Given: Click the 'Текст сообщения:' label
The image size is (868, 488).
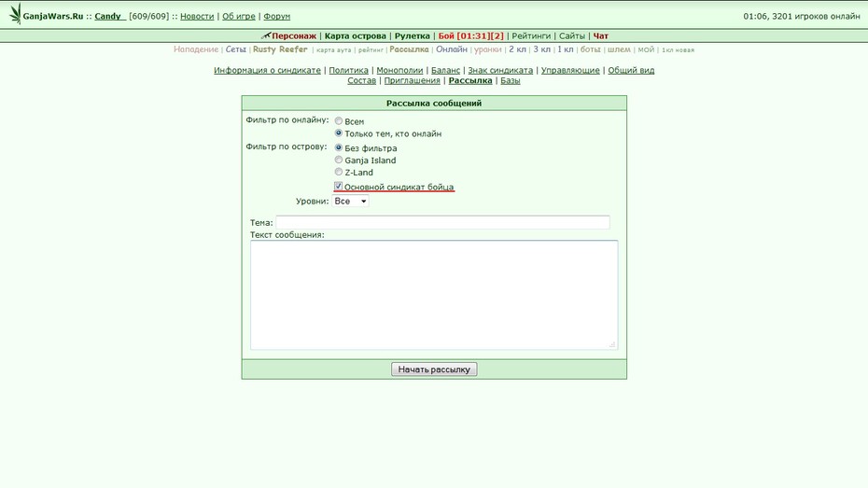Looking at the screenshot, I should tap(287, 234).
